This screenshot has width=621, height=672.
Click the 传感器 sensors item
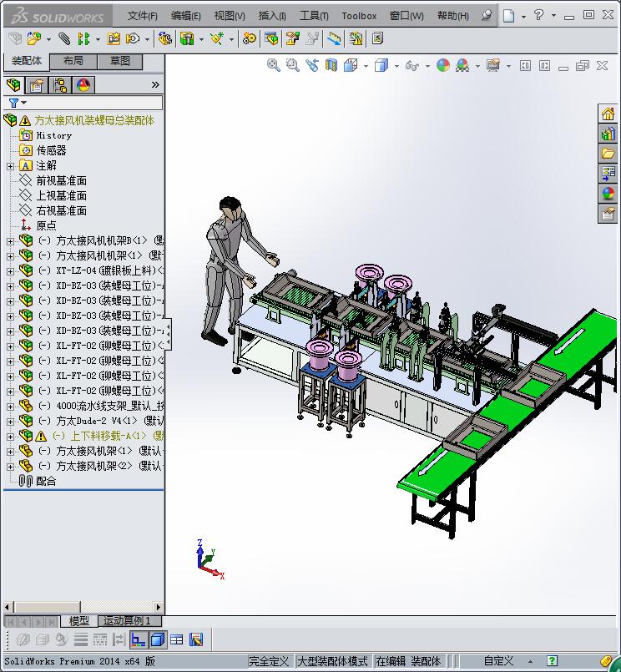[x=51, y=150]
